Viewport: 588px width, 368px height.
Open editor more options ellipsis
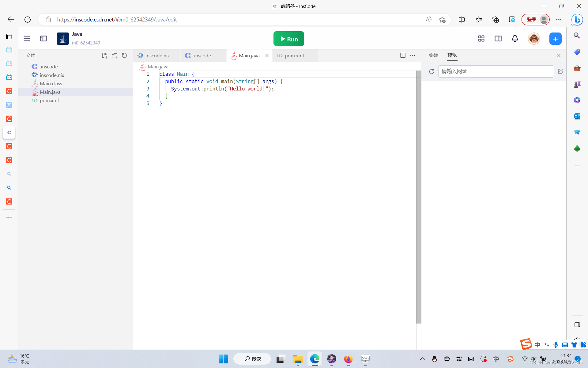(x=413, y=56)
